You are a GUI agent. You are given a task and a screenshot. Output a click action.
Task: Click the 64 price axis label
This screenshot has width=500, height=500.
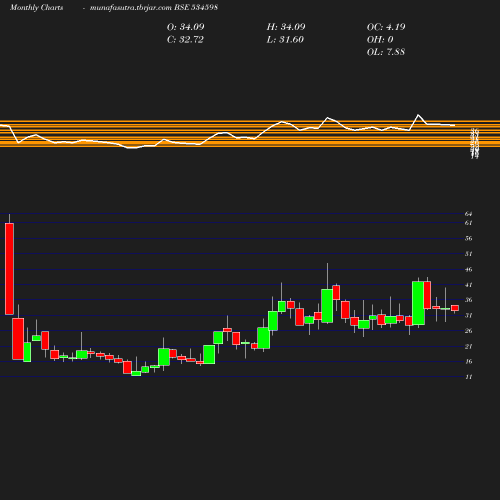pos(468,214)
